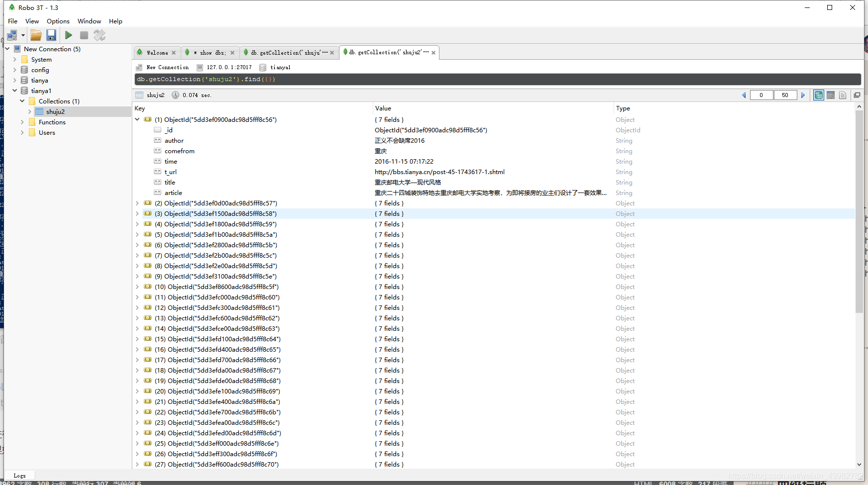Switch results to table view mode

831,95
